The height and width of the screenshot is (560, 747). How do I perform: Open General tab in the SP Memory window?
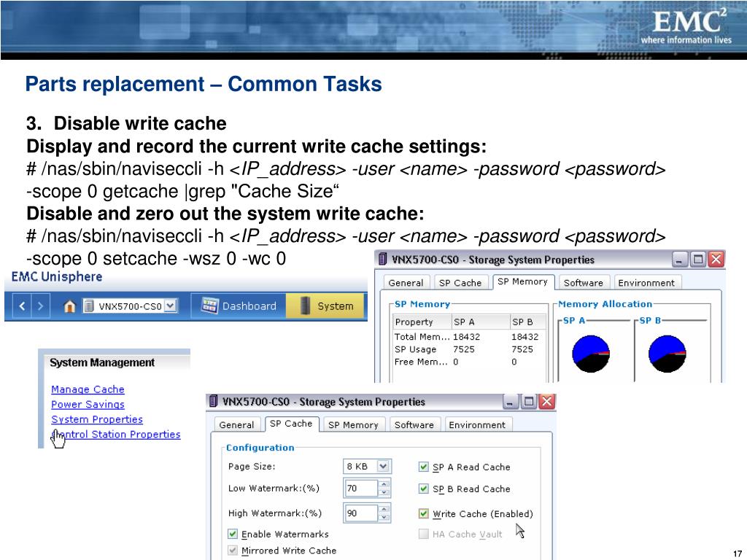tap(406, 283)
